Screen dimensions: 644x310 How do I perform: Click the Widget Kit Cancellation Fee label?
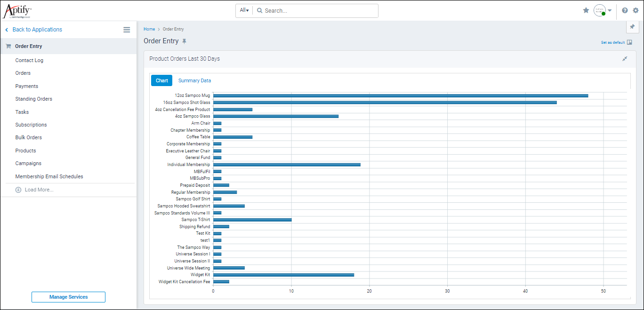(185, 282)
